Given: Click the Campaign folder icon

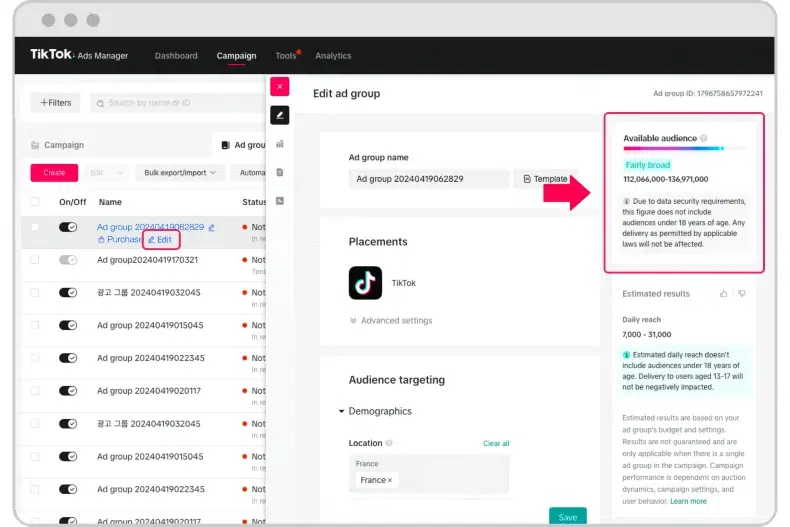Looking at the screenshot, I should 35,145.
